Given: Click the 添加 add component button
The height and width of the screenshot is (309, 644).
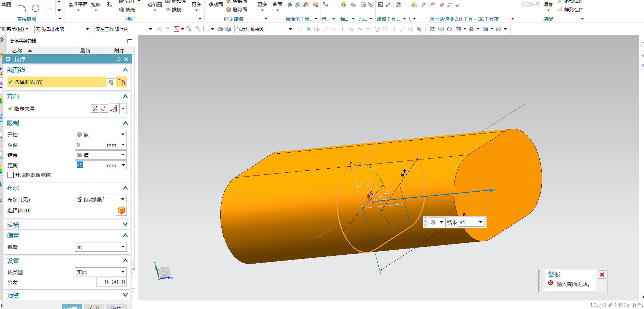Looking at the screenshot, I should click(x=549, y=6).
